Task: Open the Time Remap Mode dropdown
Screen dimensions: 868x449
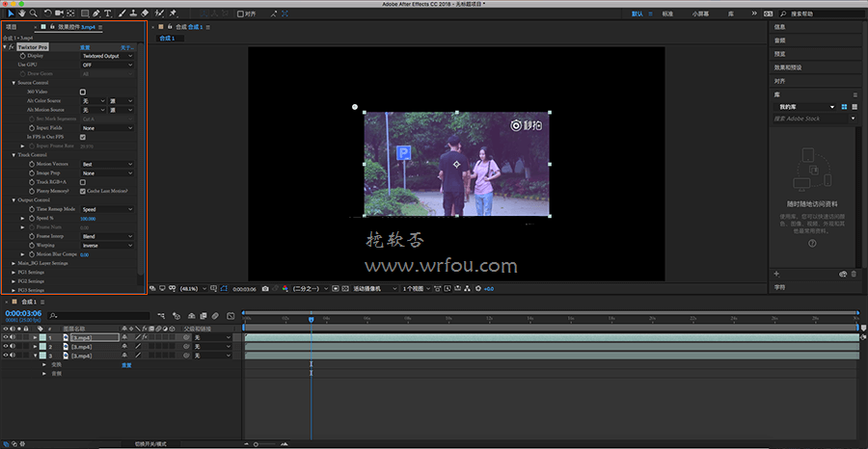Action: click(107, 210)
